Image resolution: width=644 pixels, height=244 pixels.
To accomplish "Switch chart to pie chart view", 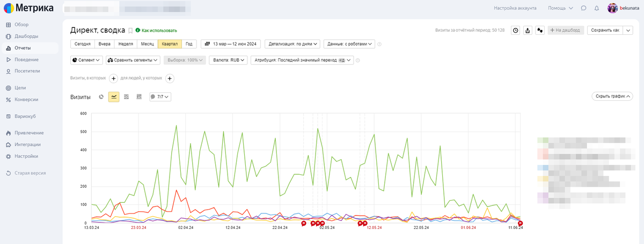I will 101,97.
